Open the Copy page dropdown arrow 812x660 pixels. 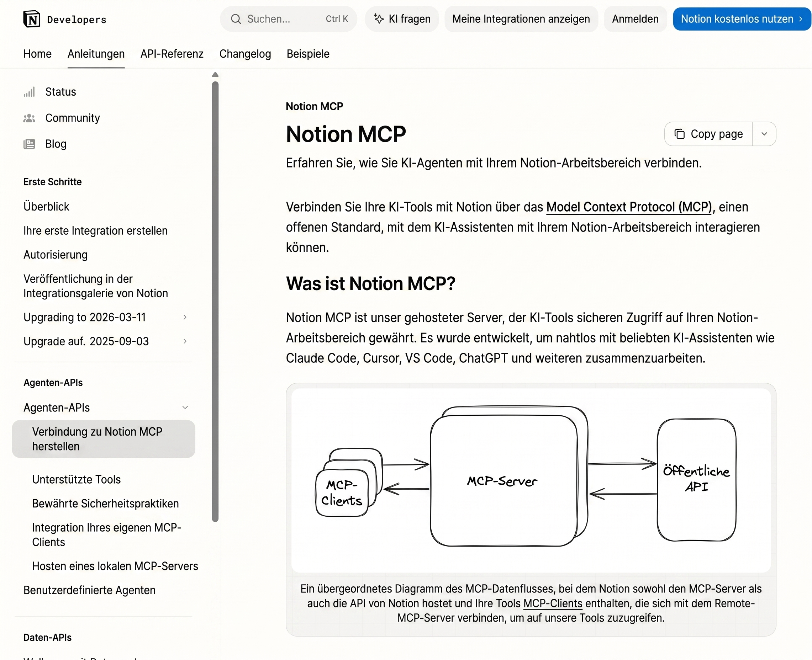tap(764, 134)
